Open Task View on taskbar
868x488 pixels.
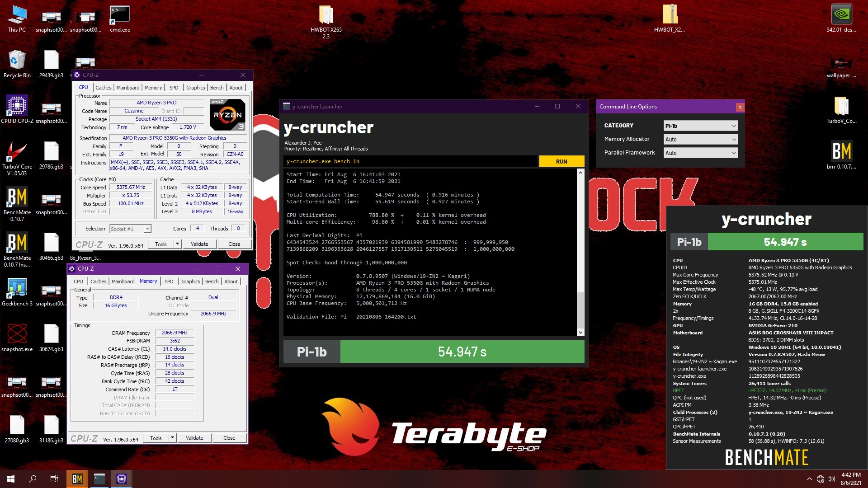(x=54, y=479)
